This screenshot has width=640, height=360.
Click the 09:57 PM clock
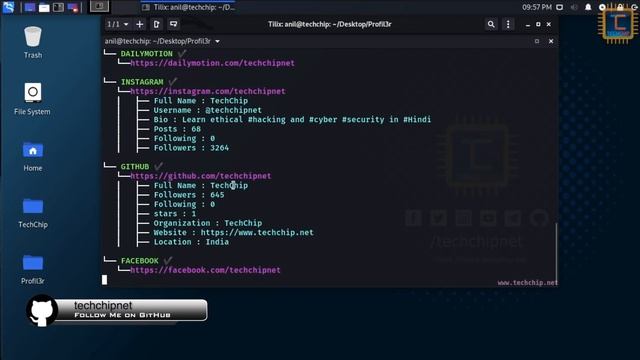[537, 7]
